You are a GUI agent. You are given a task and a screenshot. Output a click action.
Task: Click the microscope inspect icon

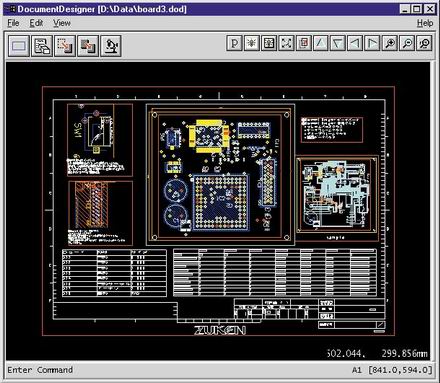click(111, 46)
